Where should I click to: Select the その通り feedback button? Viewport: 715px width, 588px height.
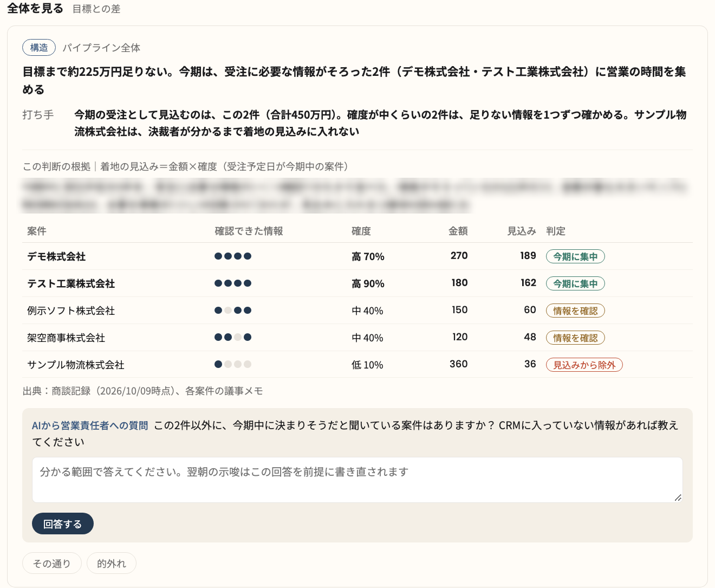pos(52,564)
